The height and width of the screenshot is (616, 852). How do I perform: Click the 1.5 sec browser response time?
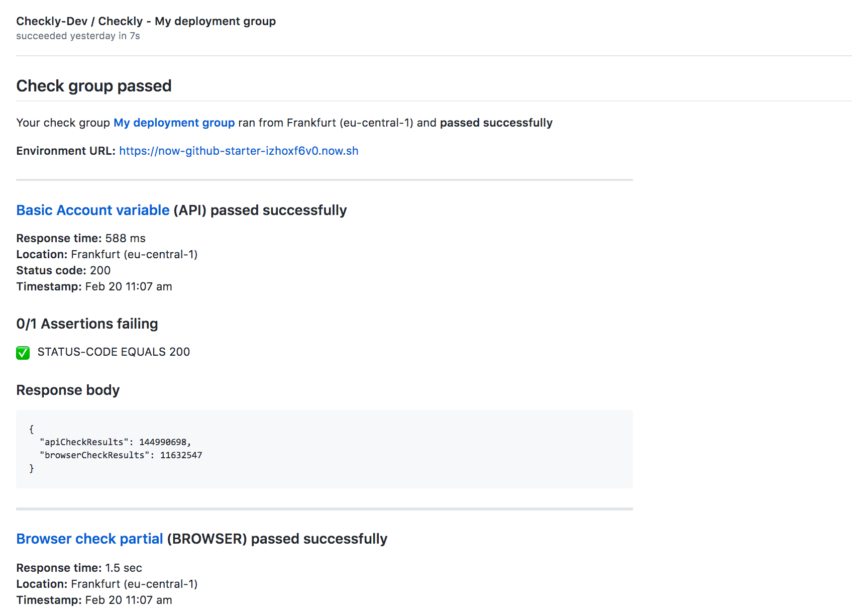123,568
